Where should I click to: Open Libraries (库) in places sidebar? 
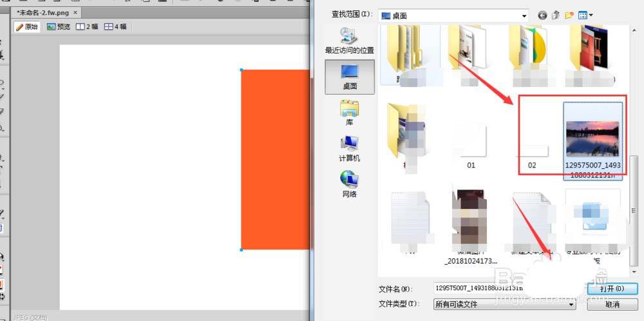(349, 112)
